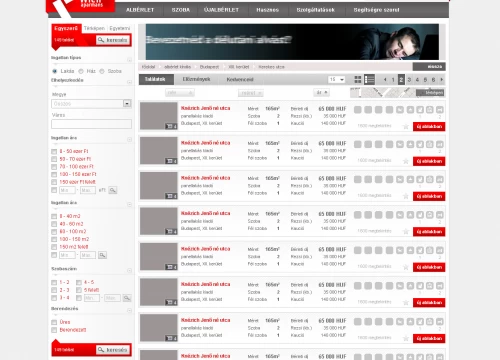
Task: Click top keresés search button
Action: click(113, 40)
